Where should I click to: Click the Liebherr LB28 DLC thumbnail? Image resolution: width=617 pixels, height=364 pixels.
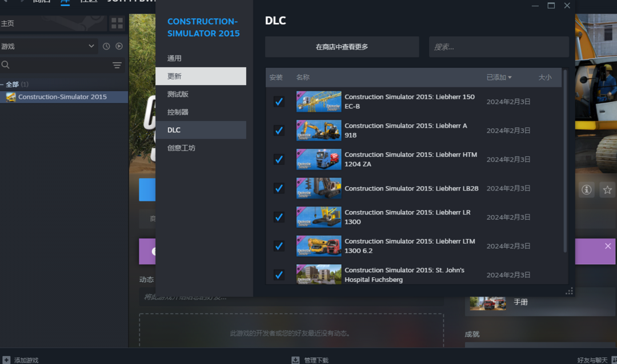pyautogui.click(x=319, y=188)
